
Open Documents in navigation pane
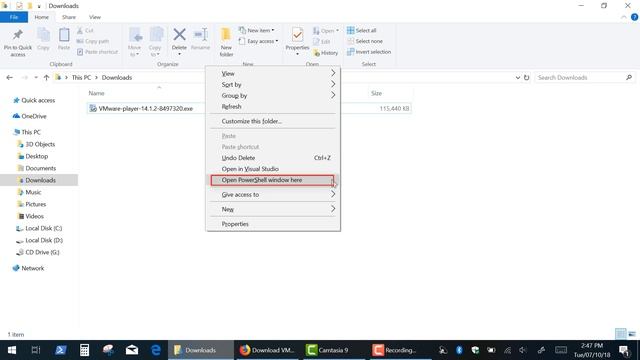click(x=40, y=168)
